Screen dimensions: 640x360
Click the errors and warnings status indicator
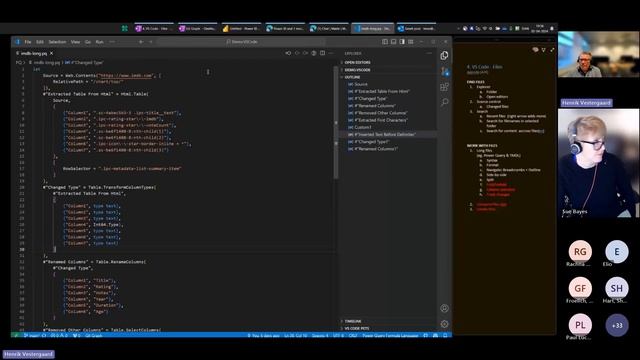(x=59, y=336)
